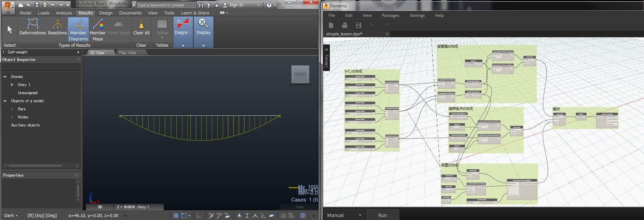Toggle Member Diagrams results
The image size is (644, 220).
click(x=78, y=29)
